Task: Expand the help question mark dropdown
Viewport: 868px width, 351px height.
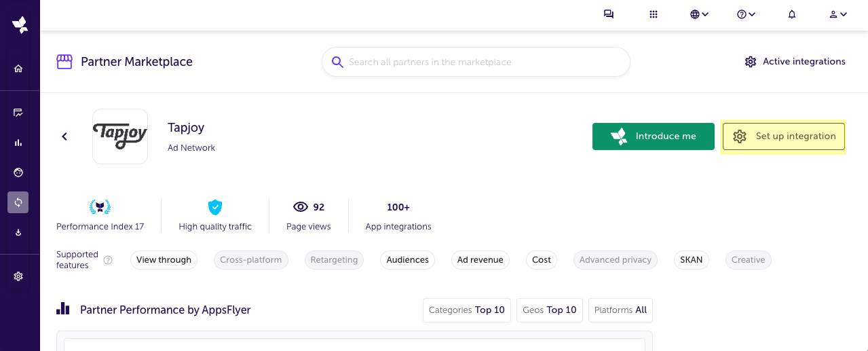Action: [746, 14]
